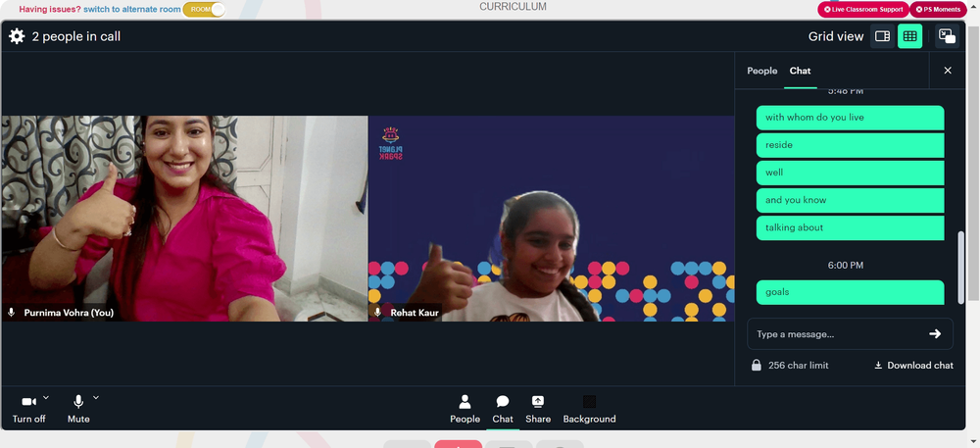
Task: Click chat message 'talking about'
Action: (x=850, y=227)
